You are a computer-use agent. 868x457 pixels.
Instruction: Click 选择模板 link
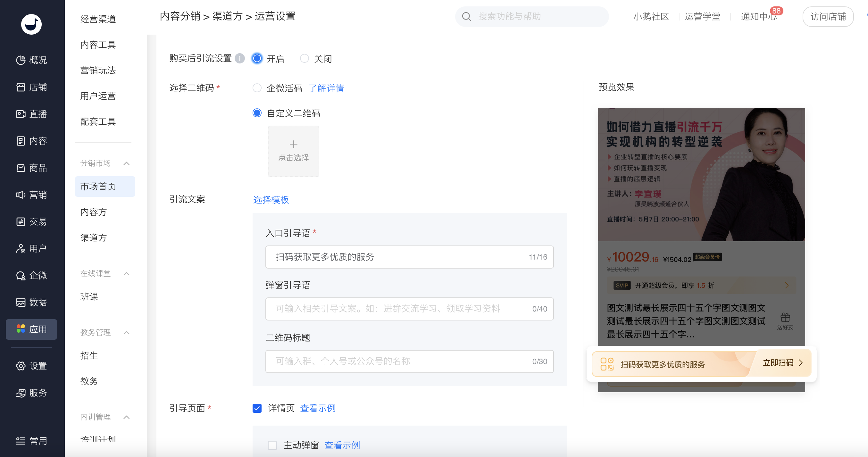(x=271, y=200)
